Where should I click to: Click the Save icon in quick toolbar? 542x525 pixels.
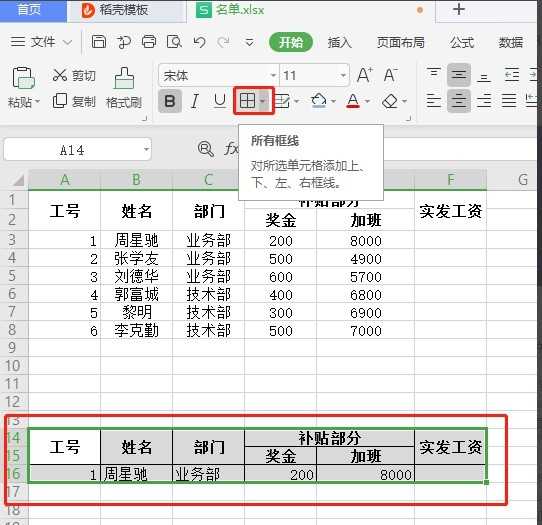click(x=99, y=42)
